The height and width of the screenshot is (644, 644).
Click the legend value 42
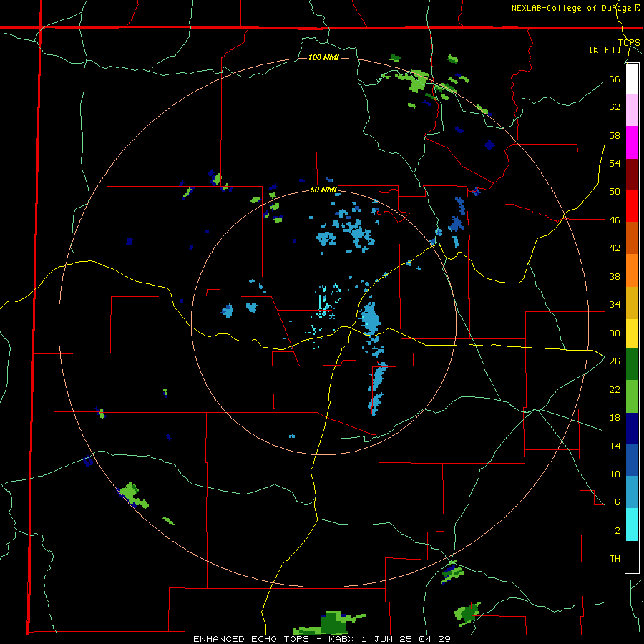(x=615, y=248)
